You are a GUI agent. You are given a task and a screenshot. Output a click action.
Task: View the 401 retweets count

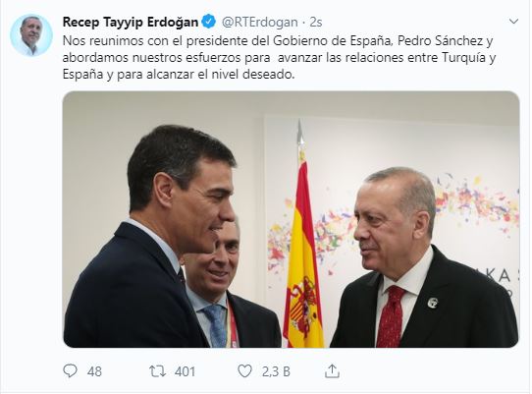185,371
